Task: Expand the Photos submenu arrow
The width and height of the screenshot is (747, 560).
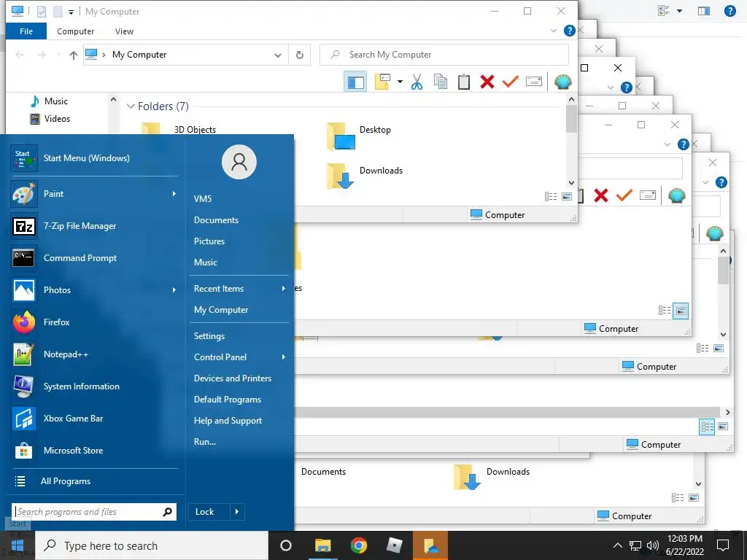Action: click(174, 290)
